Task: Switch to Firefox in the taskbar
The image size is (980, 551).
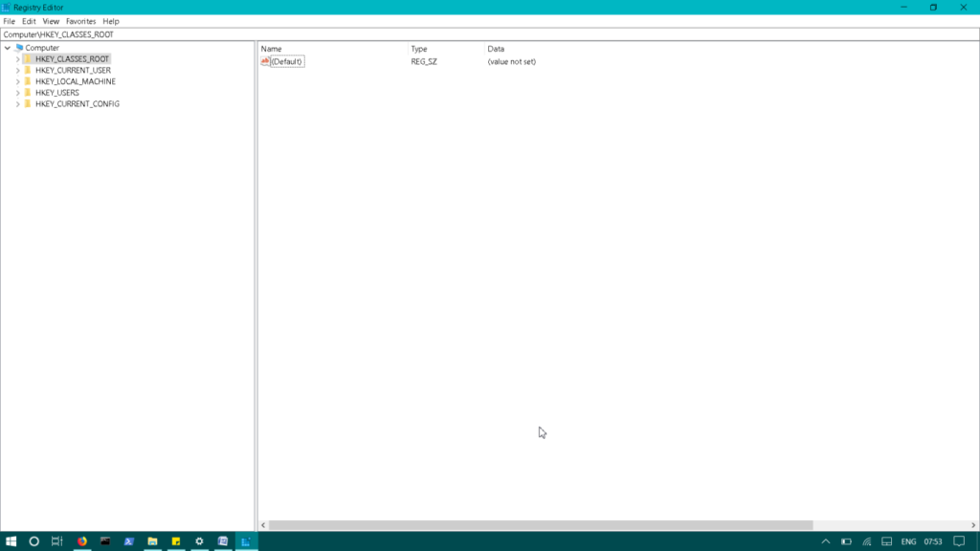Action: [x=82, y=541]
